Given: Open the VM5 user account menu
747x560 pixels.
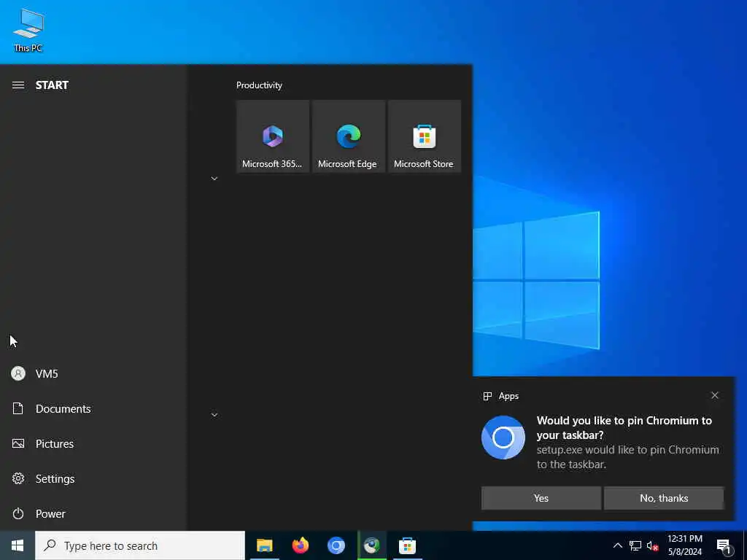Looking at the screenshot, I should coord(93,374).
